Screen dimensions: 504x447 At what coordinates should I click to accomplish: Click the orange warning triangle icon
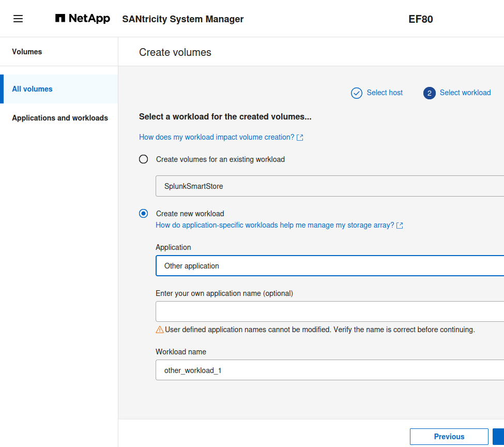(160, 330)
